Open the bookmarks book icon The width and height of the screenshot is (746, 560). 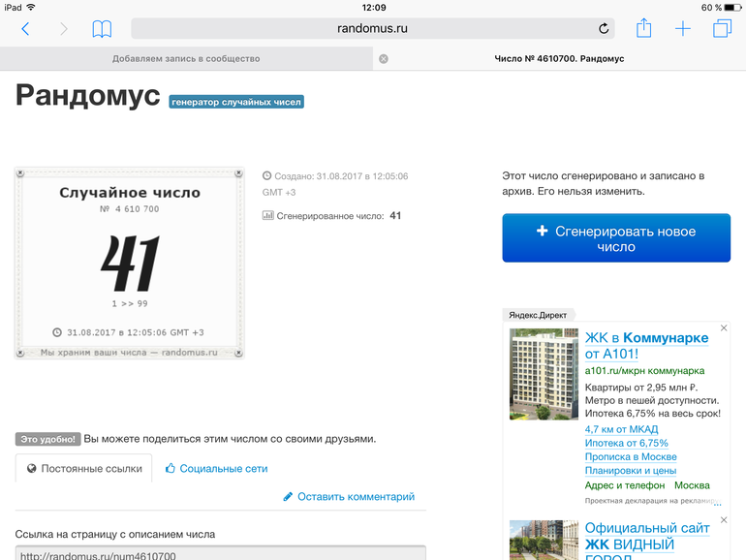[102, 29]
